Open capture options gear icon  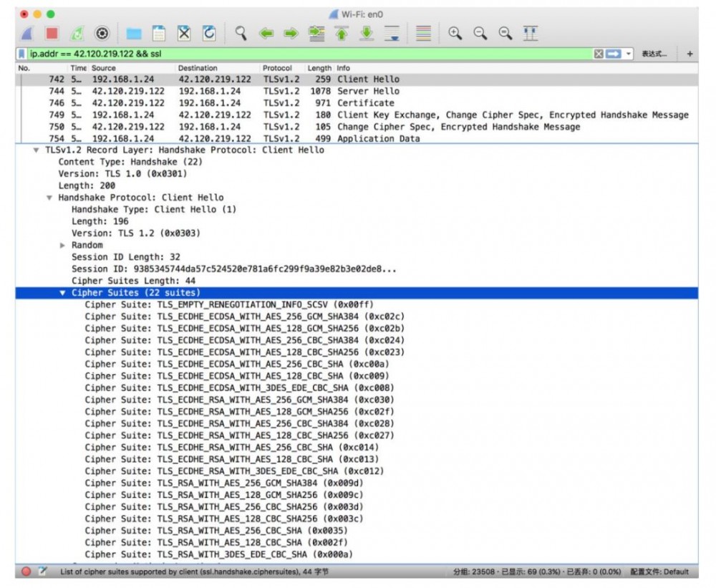click(102, 33)
